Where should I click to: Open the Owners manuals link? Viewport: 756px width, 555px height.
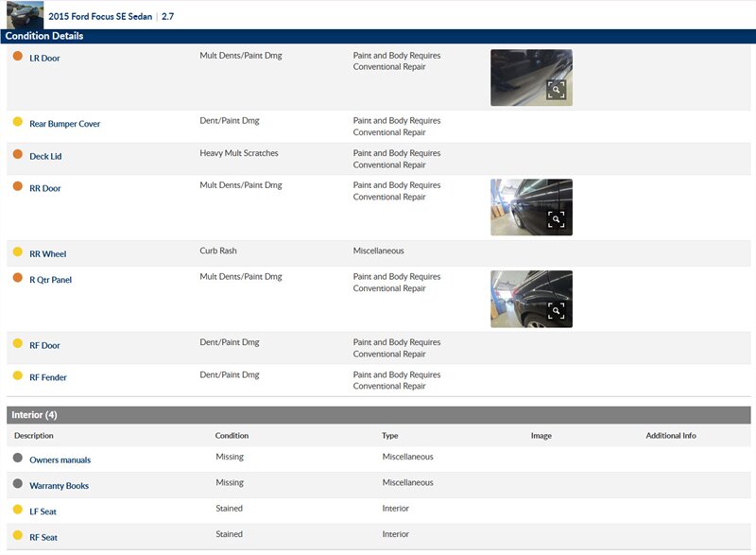pyautogui.click(x=60, y=460)
